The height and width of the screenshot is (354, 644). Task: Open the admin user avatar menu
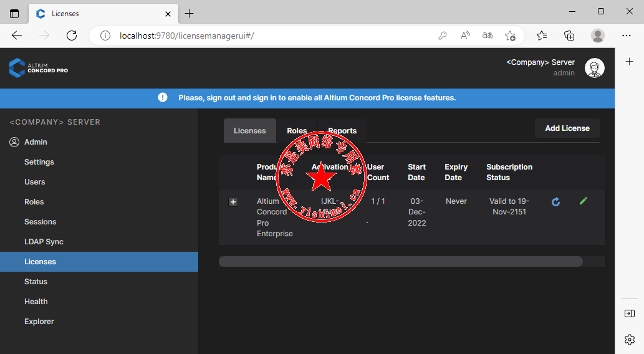[x=594, y=68]
